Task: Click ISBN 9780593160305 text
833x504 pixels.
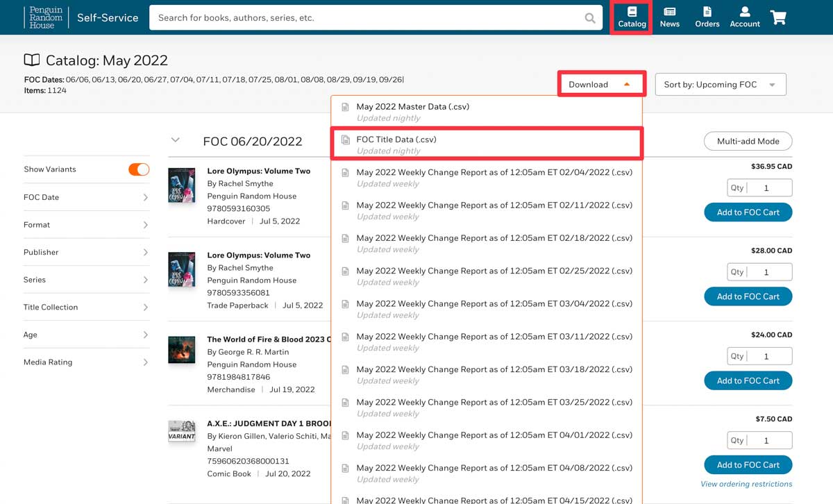Action: 239,208
